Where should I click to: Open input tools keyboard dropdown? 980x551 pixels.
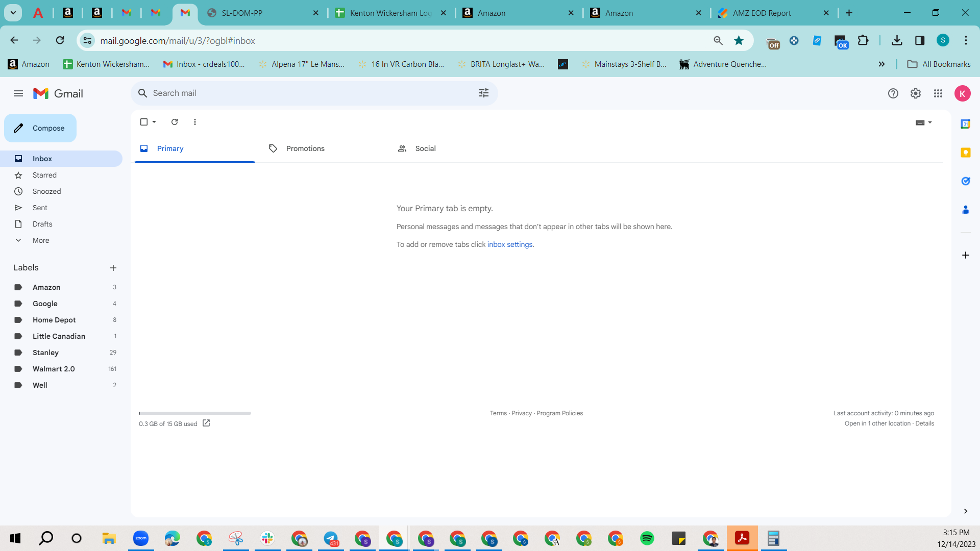924,122
